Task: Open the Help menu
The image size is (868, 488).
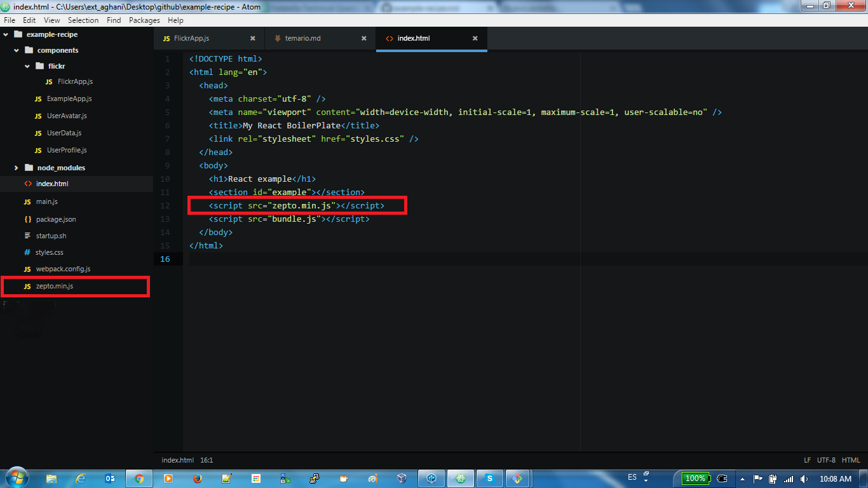Action: (175, 20)
